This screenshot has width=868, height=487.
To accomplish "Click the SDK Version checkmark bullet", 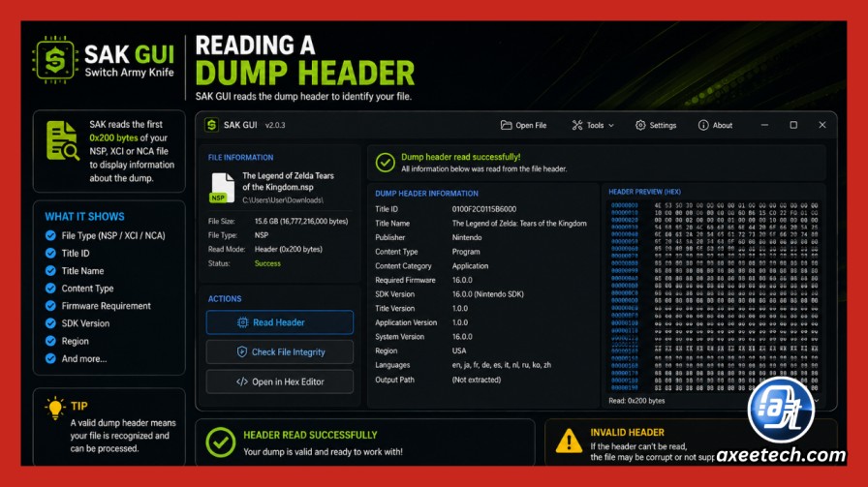I will tap(50, 323).
